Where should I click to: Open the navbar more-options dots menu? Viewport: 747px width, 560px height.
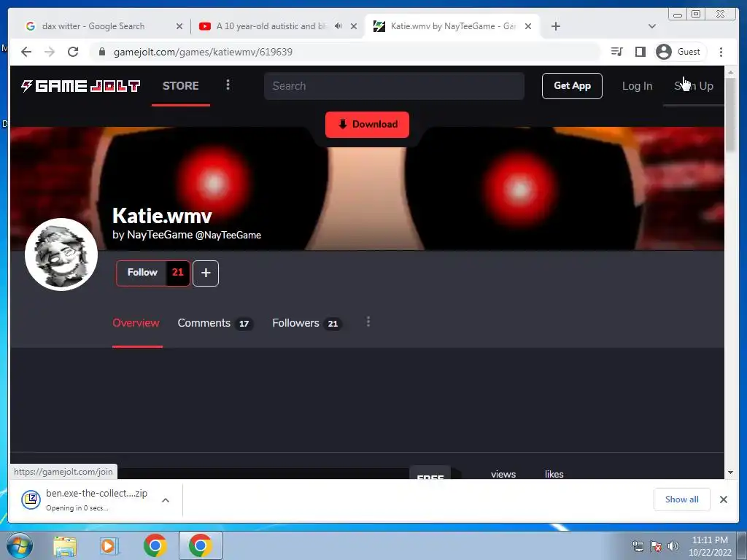tap(228, 85)
